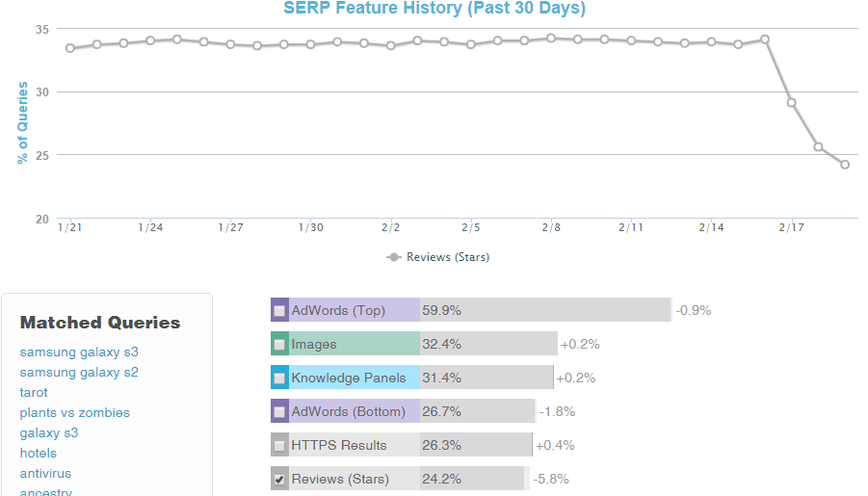Open the 'antivirus' matched query
The width and height of the screenshot is (868, 496).
(45, 474)
